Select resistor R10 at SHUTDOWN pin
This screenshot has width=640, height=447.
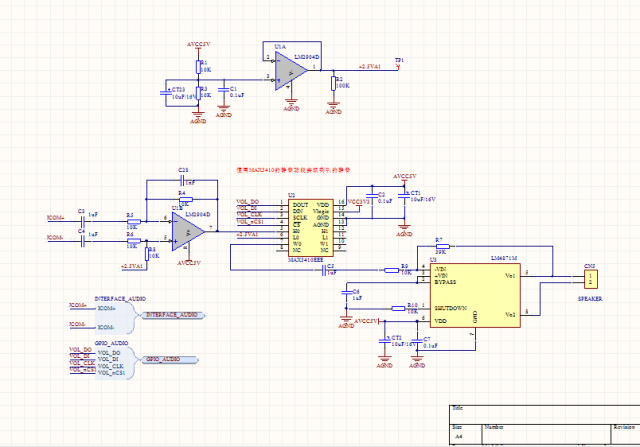[399, 309]
